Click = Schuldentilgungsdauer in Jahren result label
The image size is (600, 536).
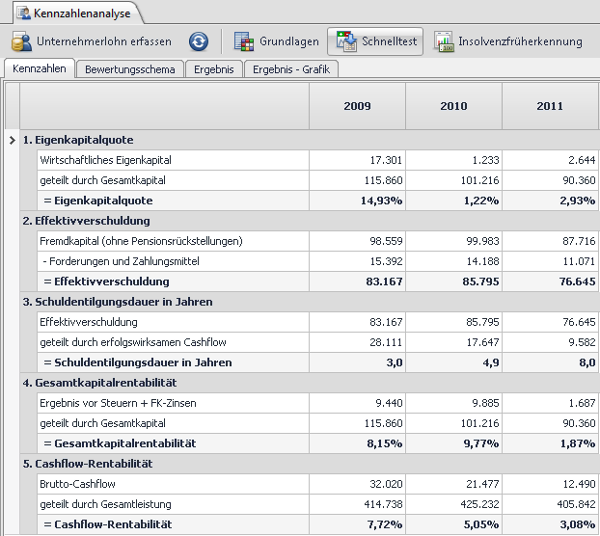pyautogui.click(x=138, y=362)
